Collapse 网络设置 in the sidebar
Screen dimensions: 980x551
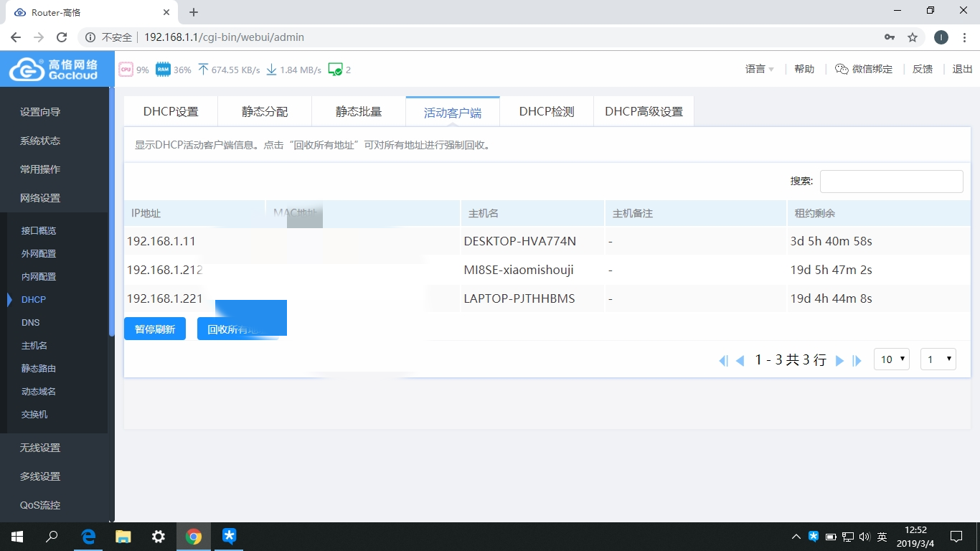(x=40, y=198)
